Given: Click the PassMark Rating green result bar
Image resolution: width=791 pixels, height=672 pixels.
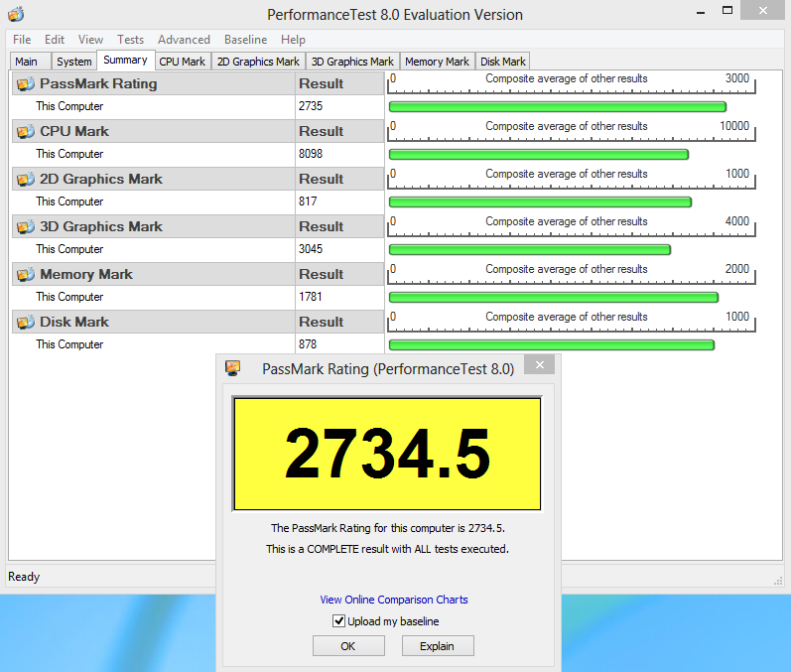Looking at the screenshot, I should click(x=558, y=106).
